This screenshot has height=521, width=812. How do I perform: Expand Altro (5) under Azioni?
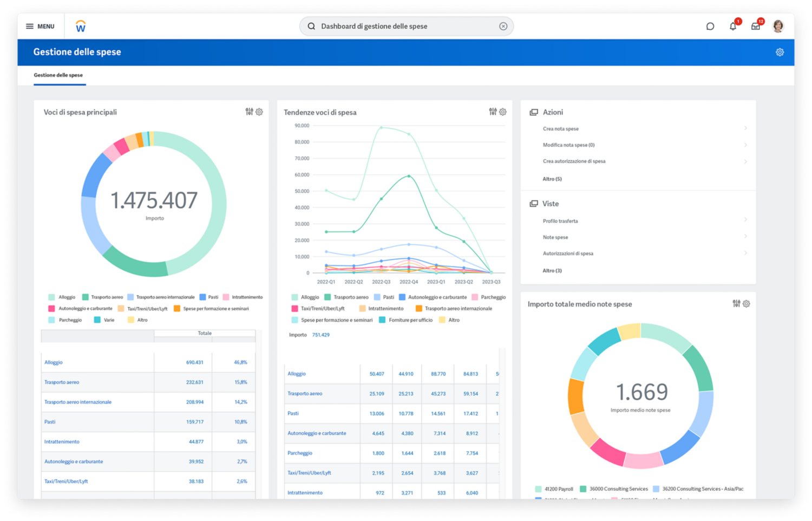(552, 179)
